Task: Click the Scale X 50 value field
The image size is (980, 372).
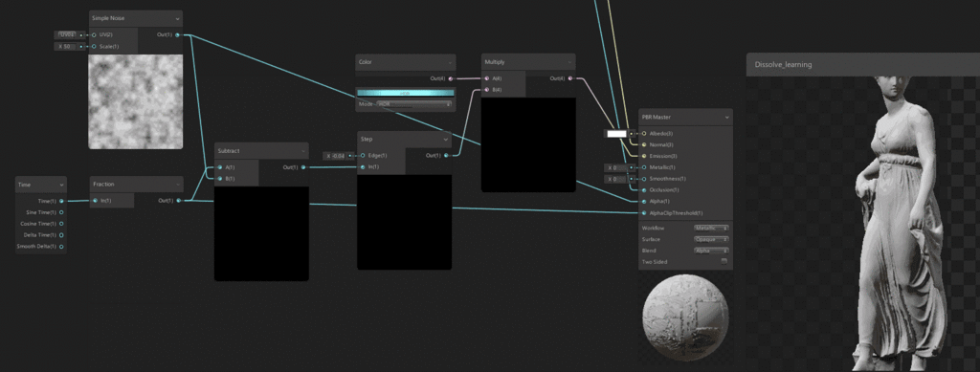Action: click(x=66, y=46)
